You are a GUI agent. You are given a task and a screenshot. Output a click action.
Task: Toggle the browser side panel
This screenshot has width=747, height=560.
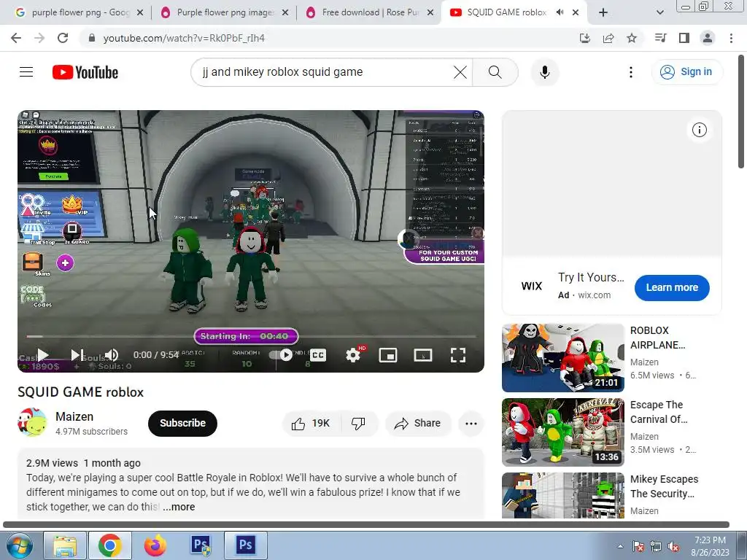point(684,38)
